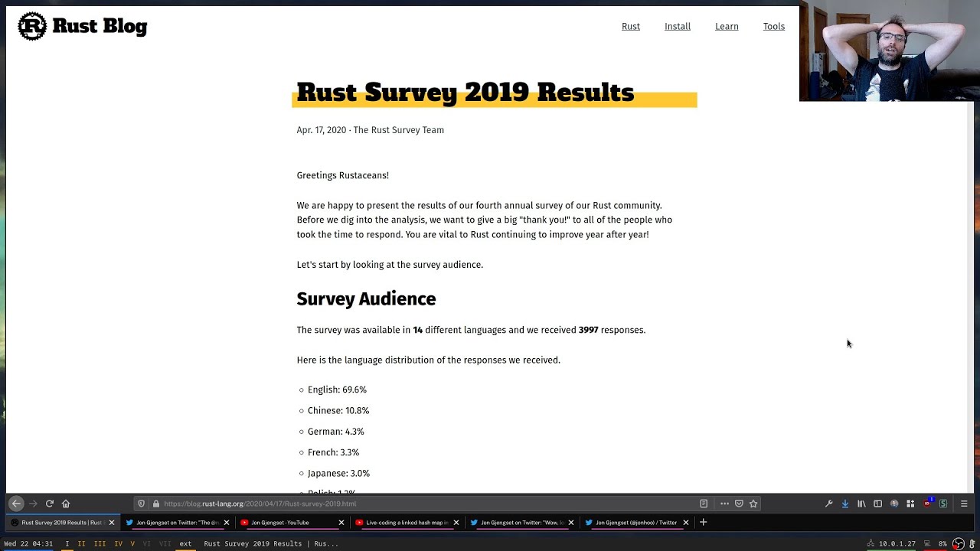
Task: Open Firefox account avatar icon
Action: point(894,504)
